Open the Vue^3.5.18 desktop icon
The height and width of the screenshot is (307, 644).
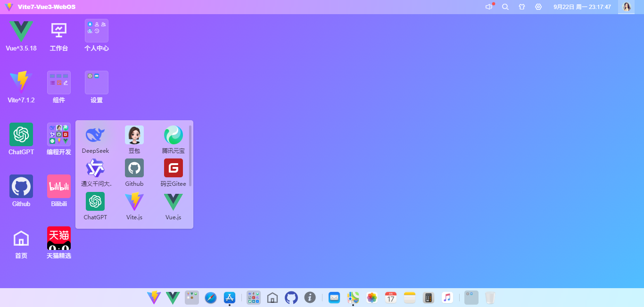click(x=21, y=35)
